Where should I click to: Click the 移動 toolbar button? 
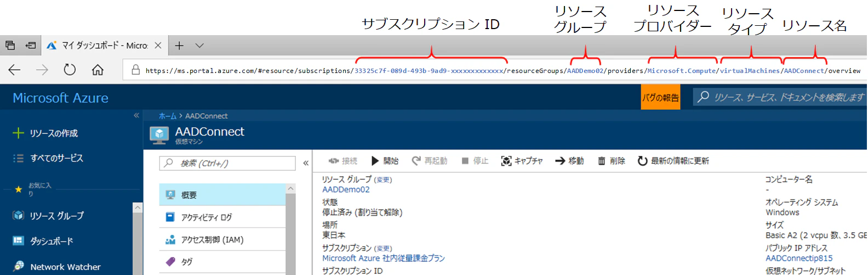coord(569,161)
